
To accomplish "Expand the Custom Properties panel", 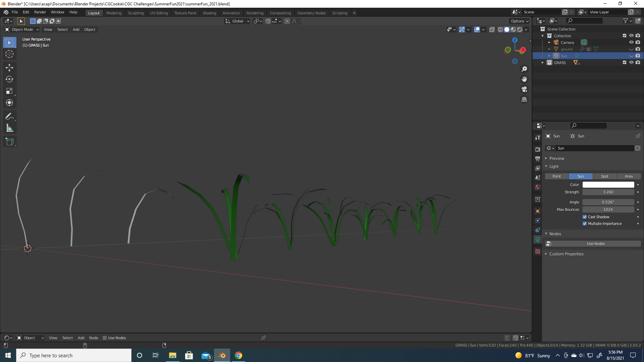I will [x=566, y=254].
